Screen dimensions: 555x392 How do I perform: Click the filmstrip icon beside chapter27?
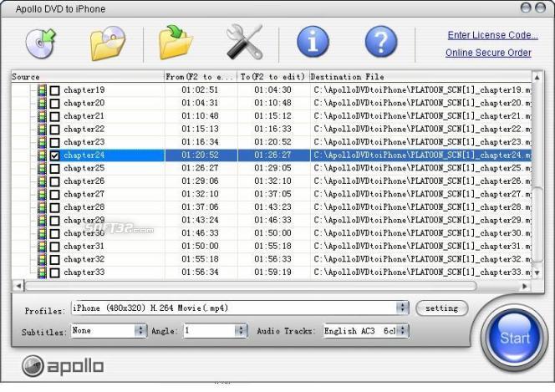point(42,194)
